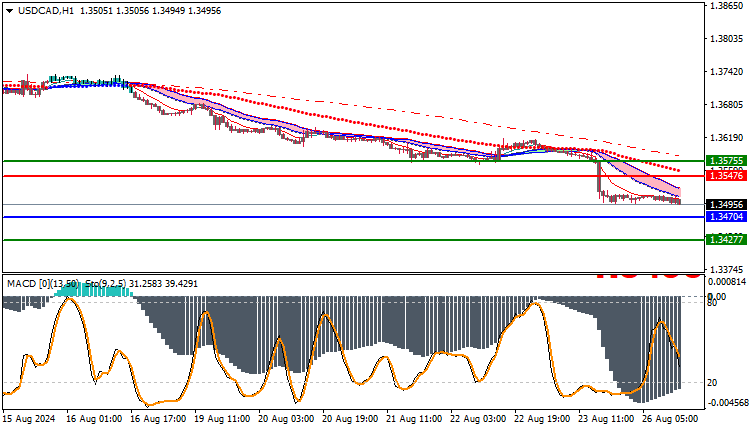Select the 1.34277 green price label
Image resolution: width=750 pixels, height=430 pixels.
[x=727, y=240]
